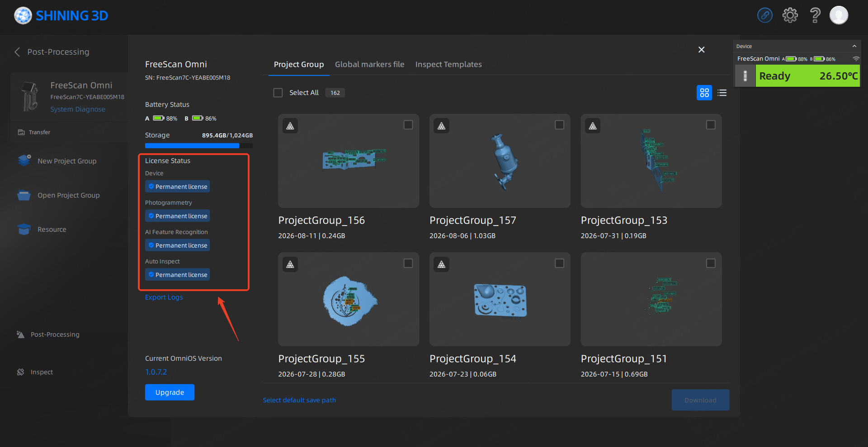
Task: Click the mesh badge on ProjectGroup_157
Action: (442, 126)
